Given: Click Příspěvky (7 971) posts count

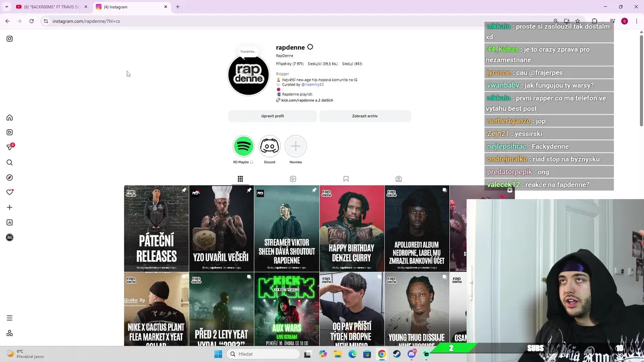Looking at the screenshot, I should tap(290, 64).
